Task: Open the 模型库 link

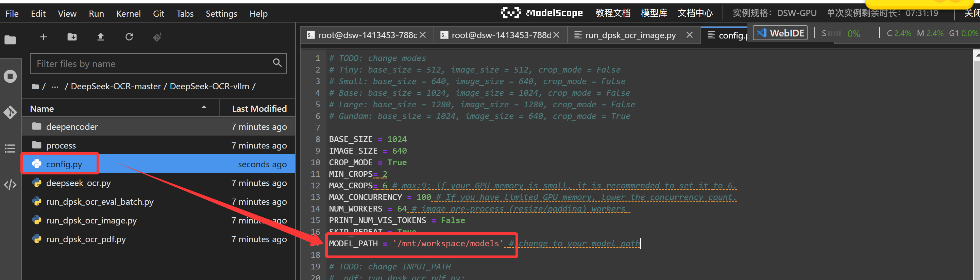Action: pos(654,13)
